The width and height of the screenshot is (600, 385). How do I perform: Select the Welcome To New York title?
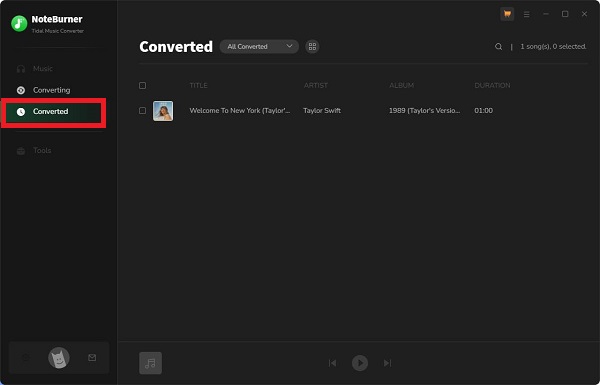(240, 111)
